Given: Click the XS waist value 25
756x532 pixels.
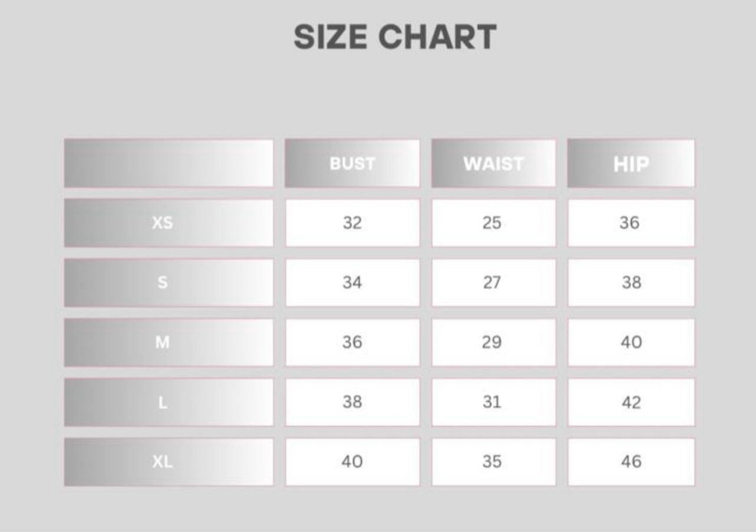Looking at the screenshot, I should pyautogui.click(x=492, y=223).
